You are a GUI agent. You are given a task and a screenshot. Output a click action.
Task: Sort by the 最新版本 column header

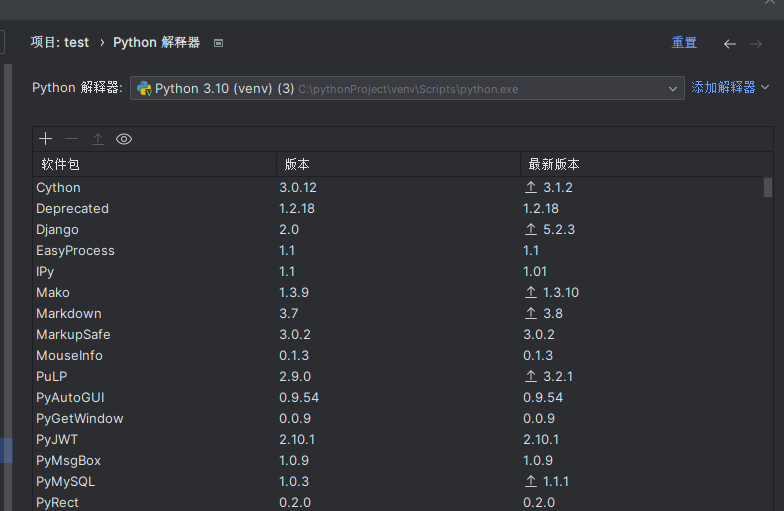(x=646, y=164)
